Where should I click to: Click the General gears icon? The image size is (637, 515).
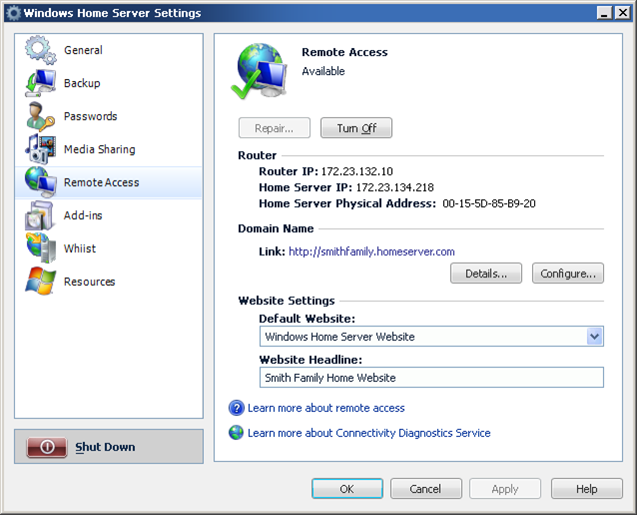tap(40, 50)
